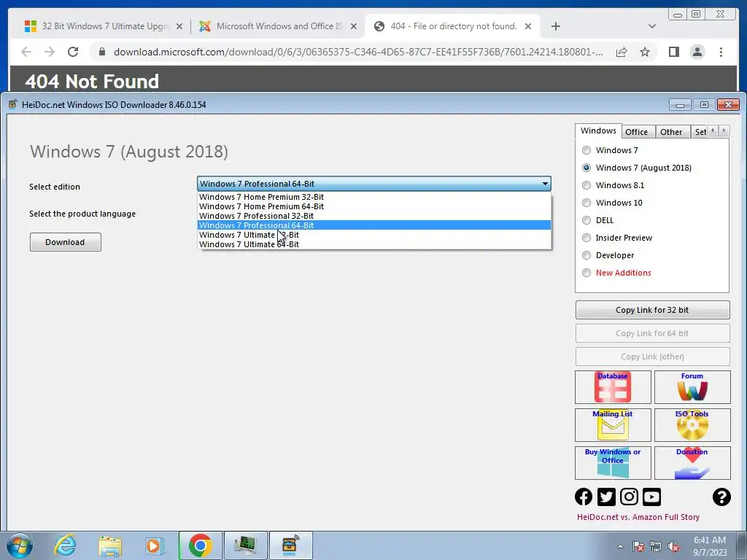Screen dimensions: 747x560
Task: Open the ISO Tools icon
Action: tap(692, 425)
